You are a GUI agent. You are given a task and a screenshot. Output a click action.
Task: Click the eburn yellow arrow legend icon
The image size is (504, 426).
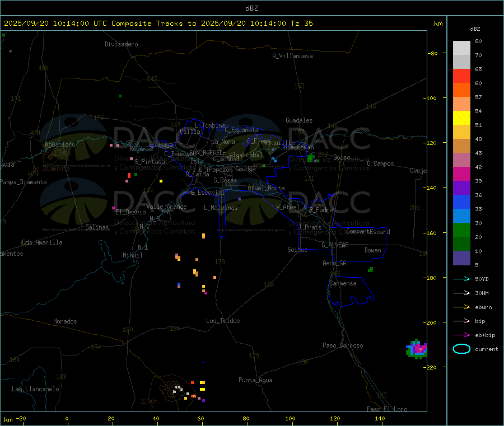pyautogui.click(x=461, y=307)
